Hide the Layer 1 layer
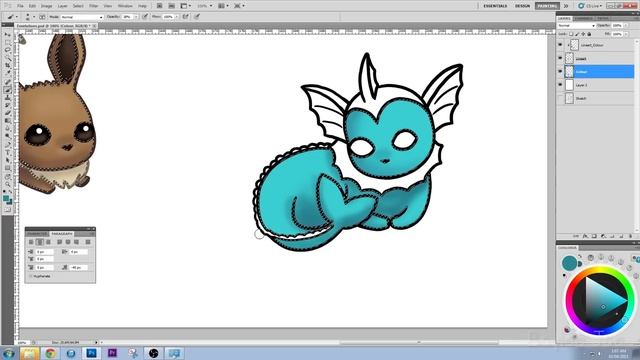The width and height of the screenshot is (640, 360). click(x=560, y=85)
